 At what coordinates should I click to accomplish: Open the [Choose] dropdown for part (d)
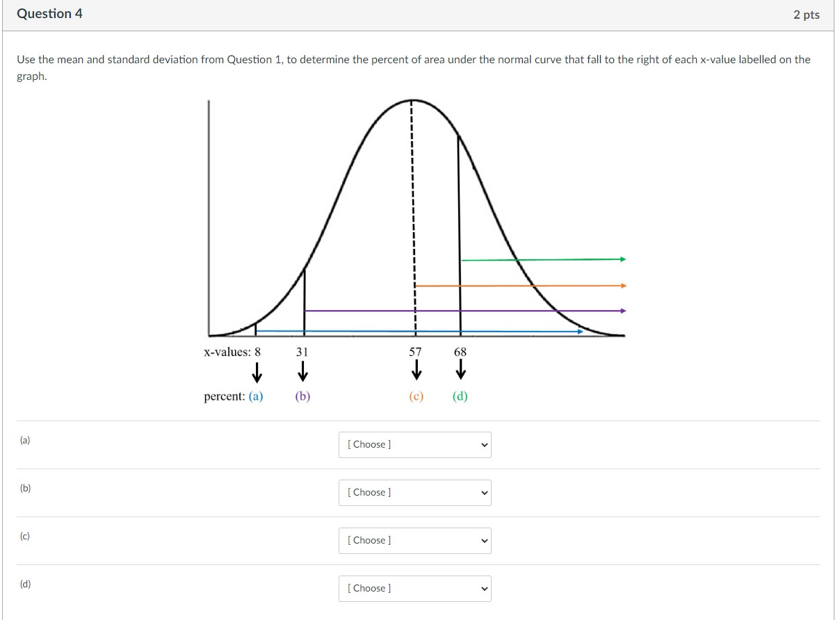click(414, 588)
